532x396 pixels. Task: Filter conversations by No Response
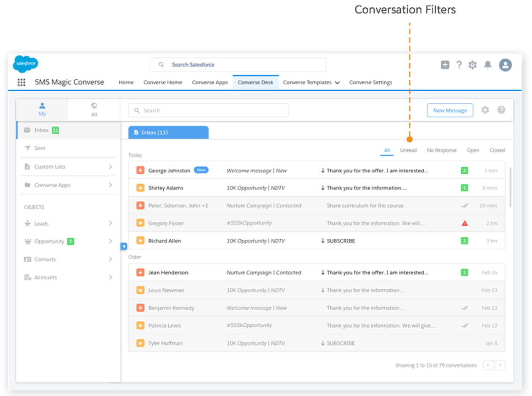tap(441, 150)
